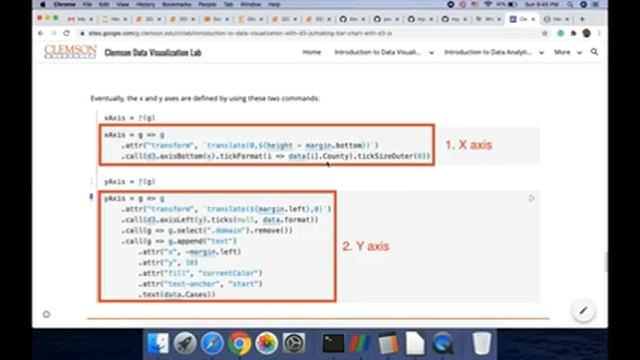Viewport: 640px width, 360px height.
Task: Open the Introduction to Data Analyti... link
Action: point(488,52)
